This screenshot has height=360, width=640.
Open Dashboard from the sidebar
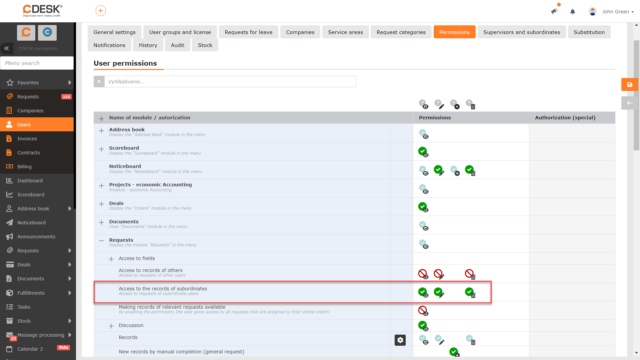[x=37, y=180]
